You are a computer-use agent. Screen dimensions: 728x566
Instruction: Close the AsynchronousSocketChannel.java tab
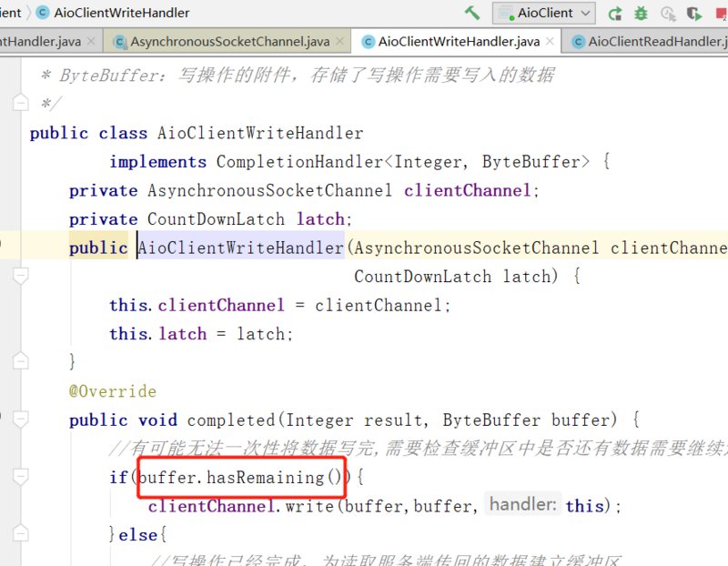339,41
